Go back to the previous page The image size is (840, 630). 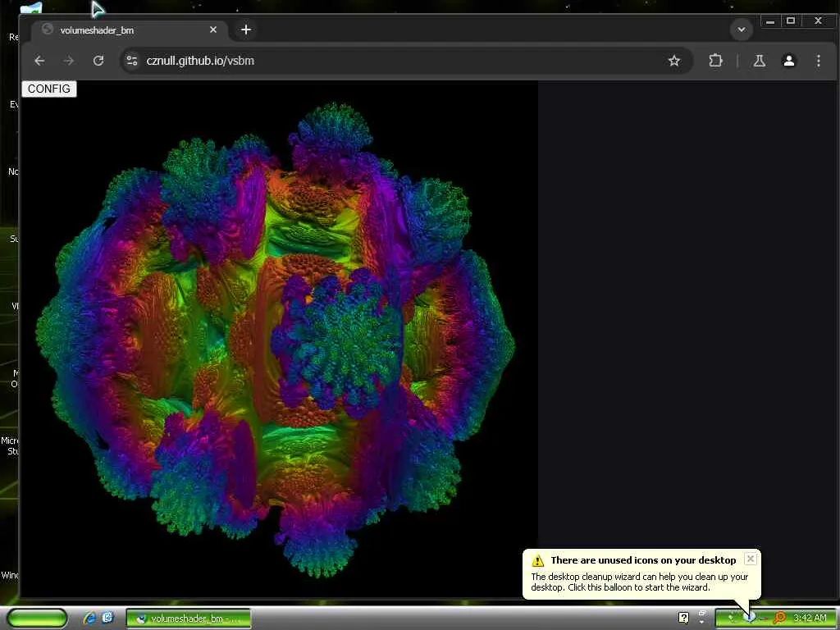click(x=39, y=61)
